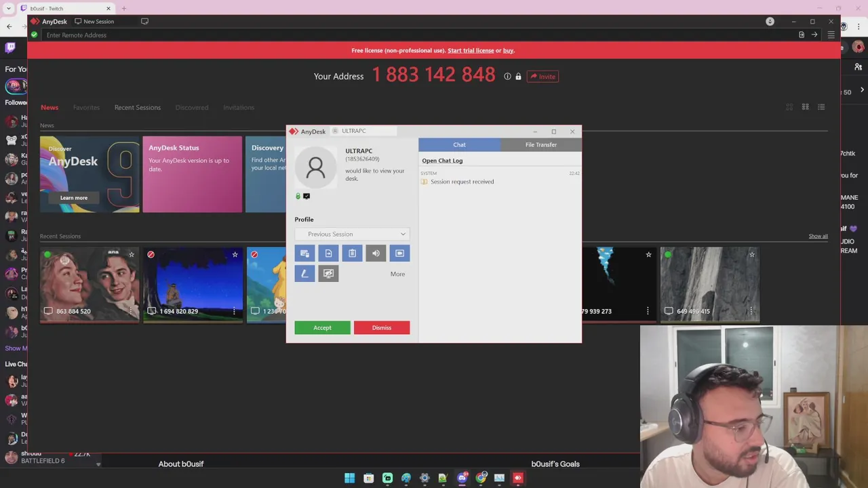Open options menu for session 649 480 415
The height and width of the screenshot is (488, 868).
[751, 311]
